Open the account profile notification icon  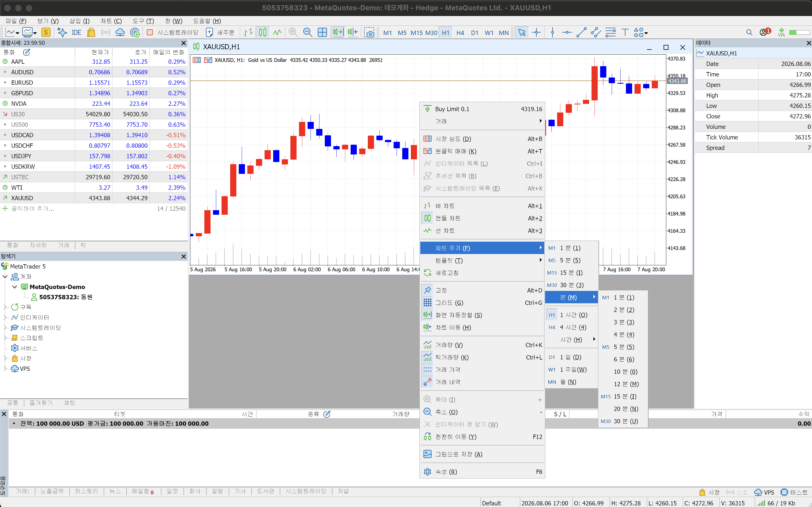point(765,33)
